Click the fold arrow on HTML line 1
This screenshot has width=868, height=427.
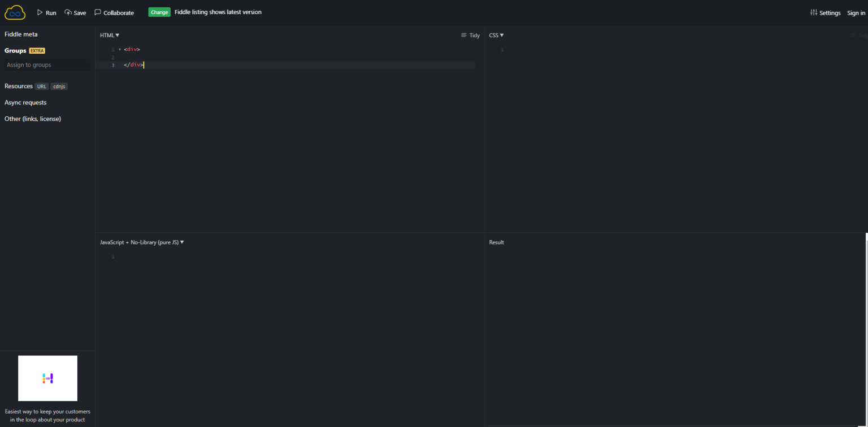(119, 49)
